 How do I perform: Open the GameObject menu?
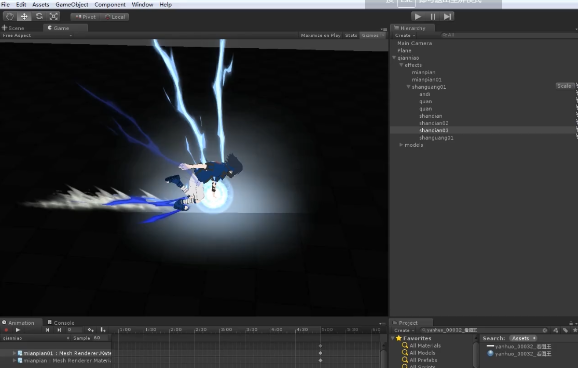(x=72, y=5)
